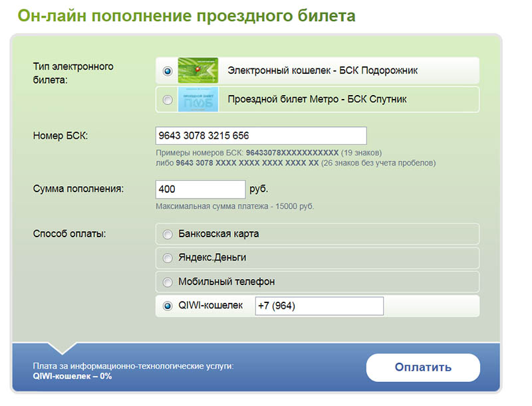Image resolution: width=532 pixels, height=406 pixels.
Task: Choose Мобильный телефон payment method
Action: [x=168, y=282]
